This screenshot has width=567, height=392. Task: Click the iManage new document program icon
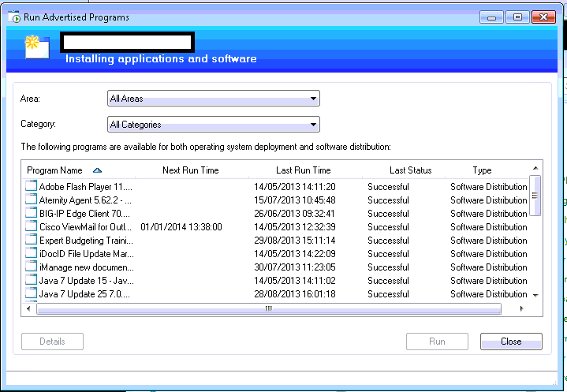[31, 266]
